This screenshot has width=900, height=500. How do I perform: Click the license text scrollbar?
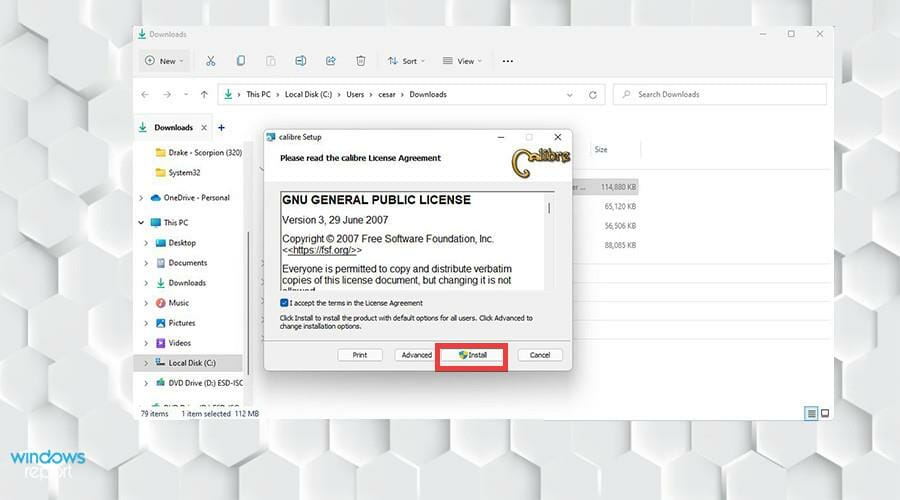coord(549,241)
